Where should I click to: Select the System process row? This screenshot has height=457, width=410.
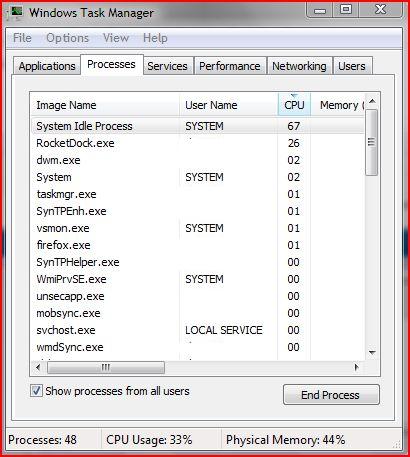click(198, 177)
